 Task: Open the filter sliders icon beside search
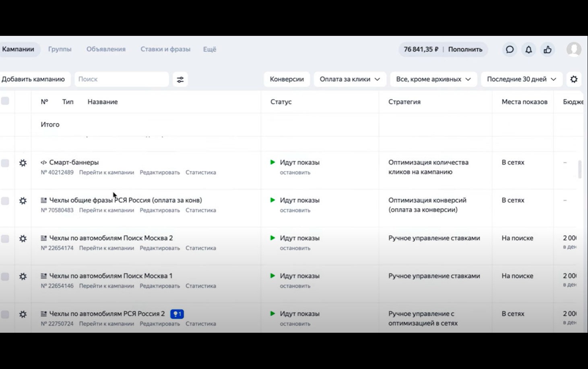click(x=180, y=79)
